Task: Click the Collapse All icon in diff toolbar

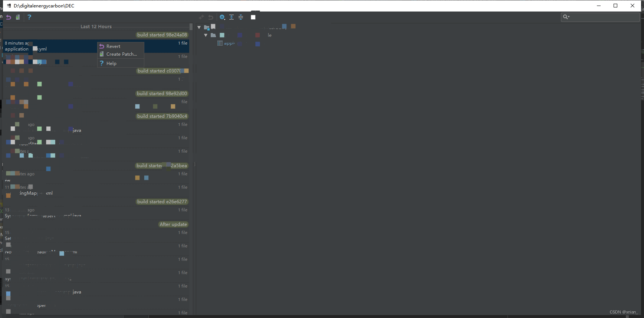Action: (x=241, y=17)
